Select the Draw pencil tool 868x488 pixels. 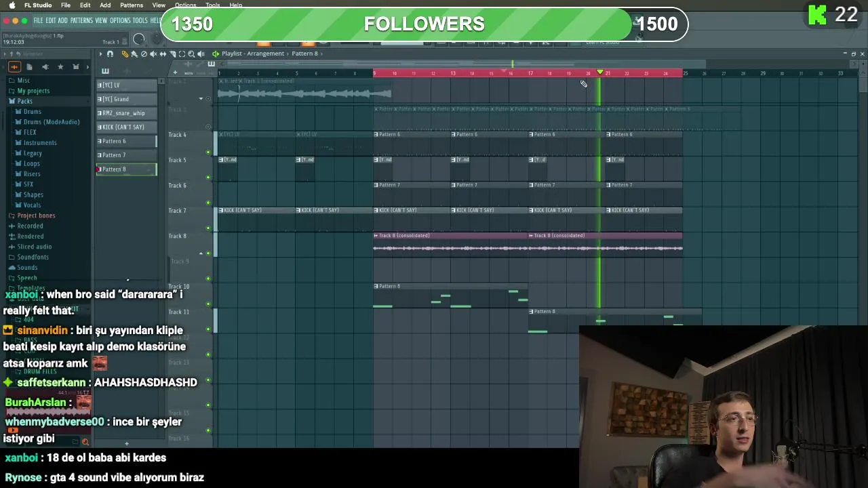click(125, 54)
